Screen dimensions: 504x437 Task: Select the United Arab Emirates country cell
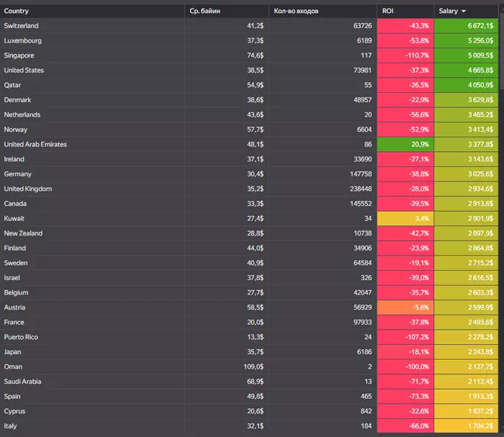(x=92, y=144)
